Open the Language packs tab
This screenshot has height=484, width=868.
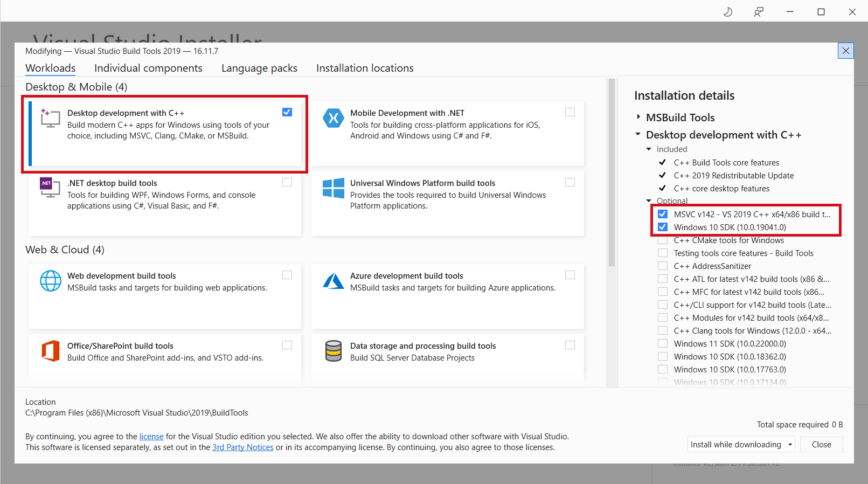[x=259, y=68]
